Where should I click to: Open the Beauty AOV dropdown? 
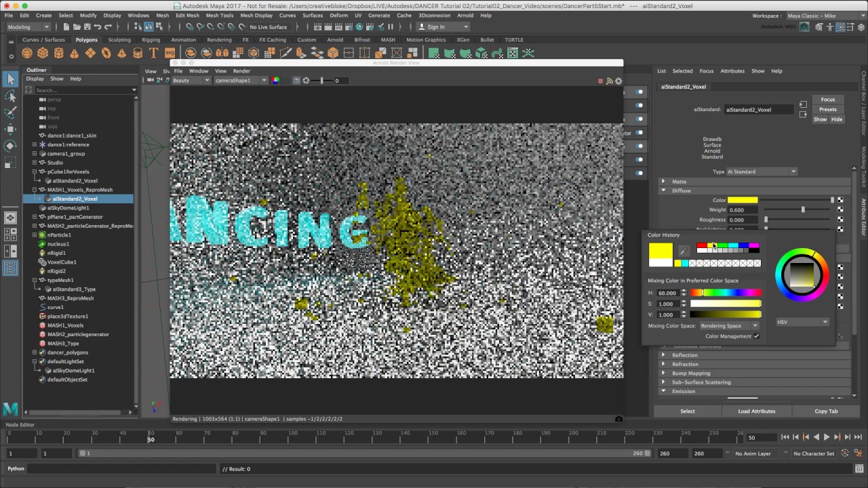[x=191, y=81]
